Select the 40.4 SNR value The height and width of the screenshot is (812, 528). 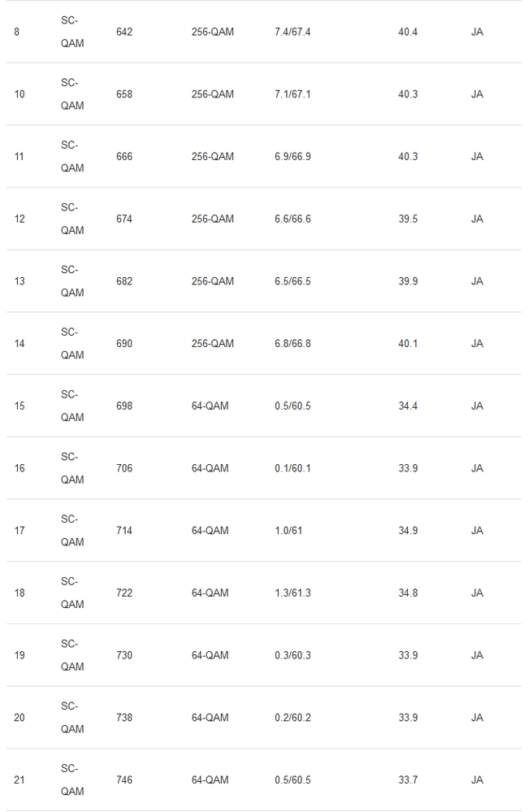(408, 32)
